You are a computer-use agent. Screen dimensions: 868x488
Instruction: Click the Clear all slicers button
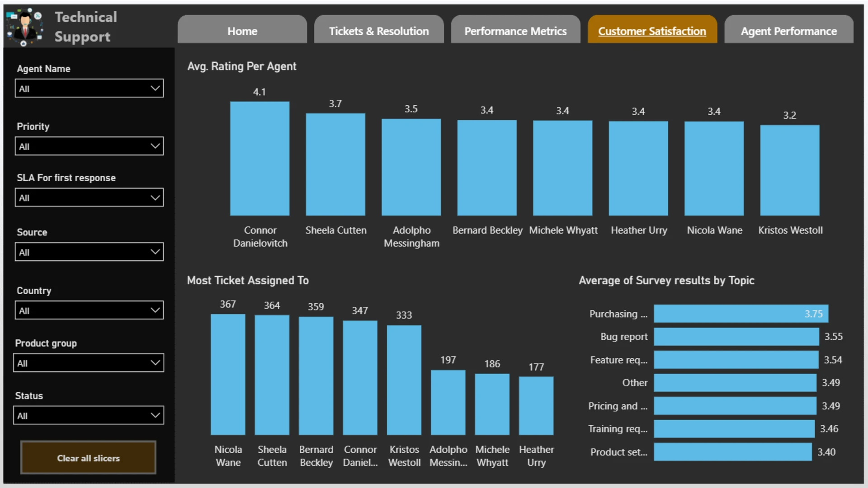(x=88, y=458)
